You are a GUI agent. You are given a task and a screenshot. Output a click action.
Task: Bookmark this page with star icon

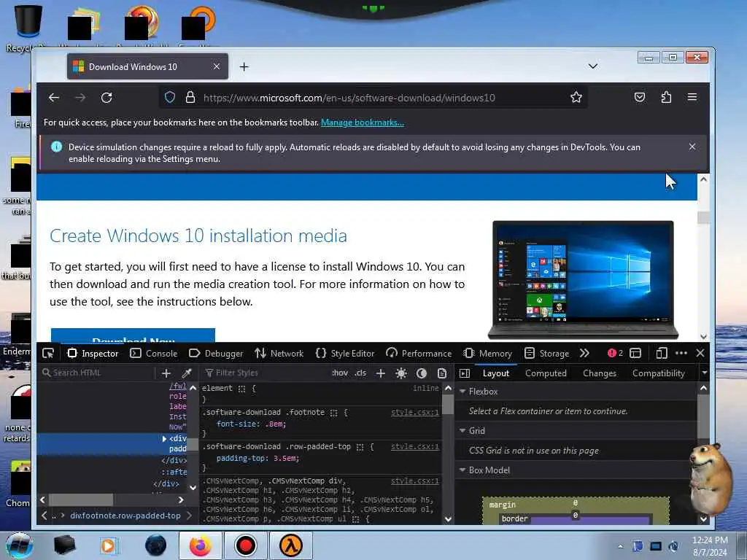(x=576, y=98)
